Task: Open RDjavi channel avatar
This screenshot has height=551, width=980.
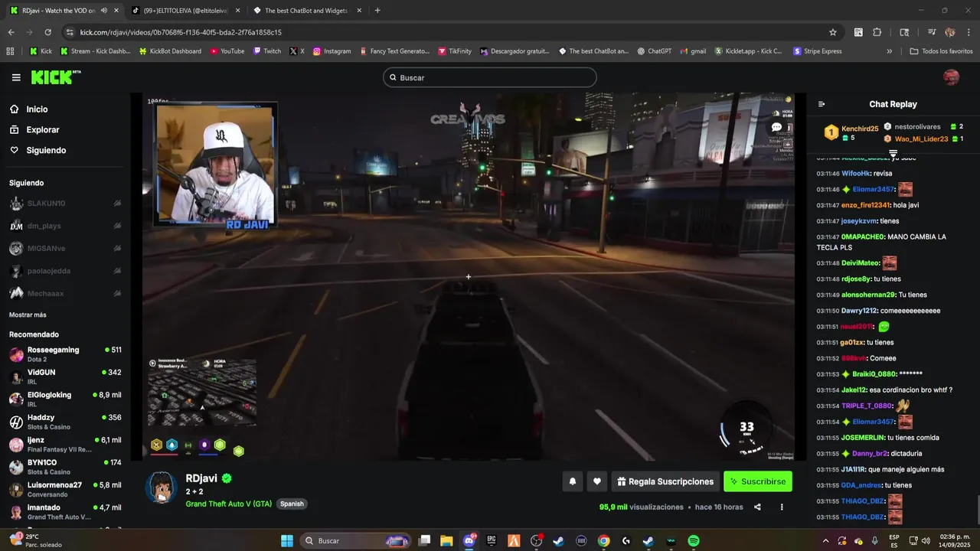Action: (162, 487)
